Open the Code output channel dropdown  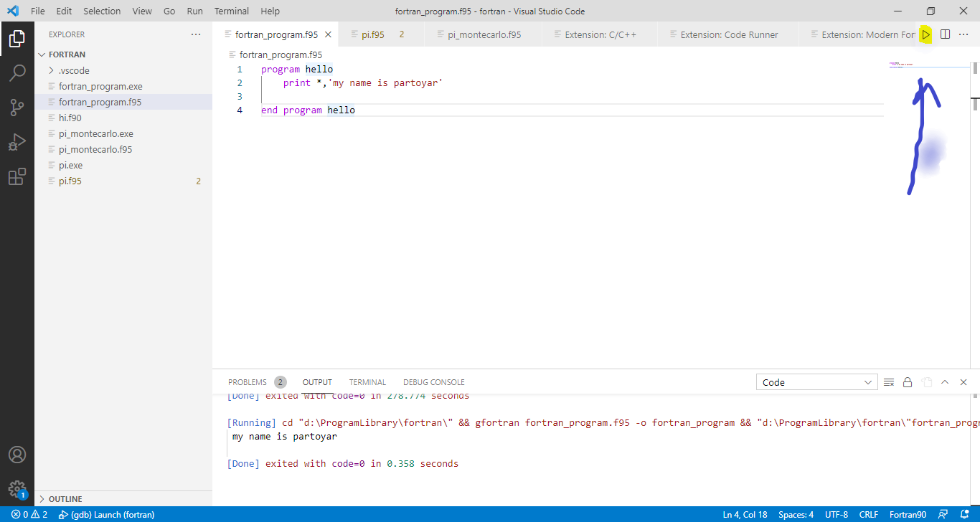tap(816, 382)
